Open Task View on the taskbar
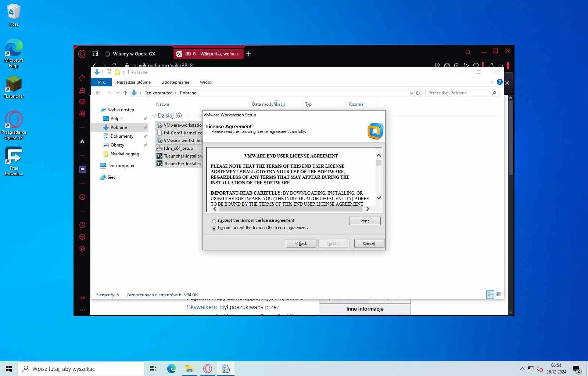Image resolution: width=588 pixels, height=376 pixels. pyautogui.click(x=153, y=369)
